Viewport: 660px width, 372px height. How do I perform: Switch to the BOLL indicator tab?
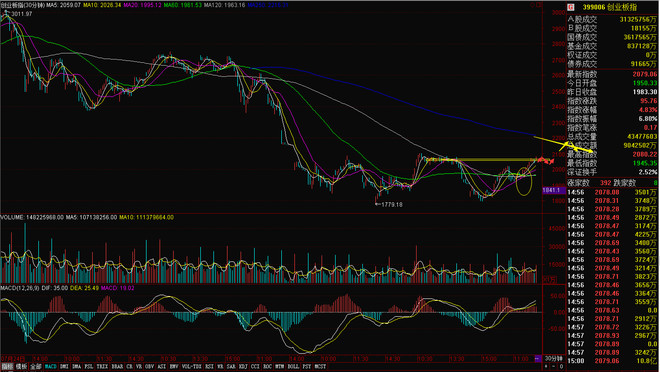[x=293, y=367]
